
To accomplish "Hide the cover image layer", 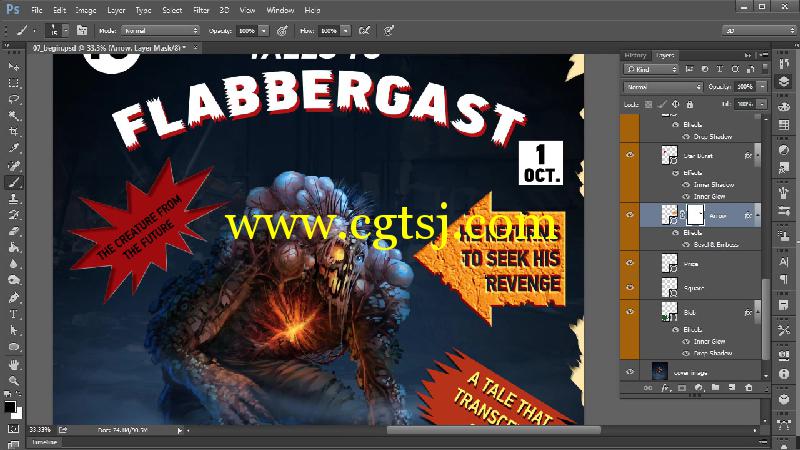I will pos(630,372).
